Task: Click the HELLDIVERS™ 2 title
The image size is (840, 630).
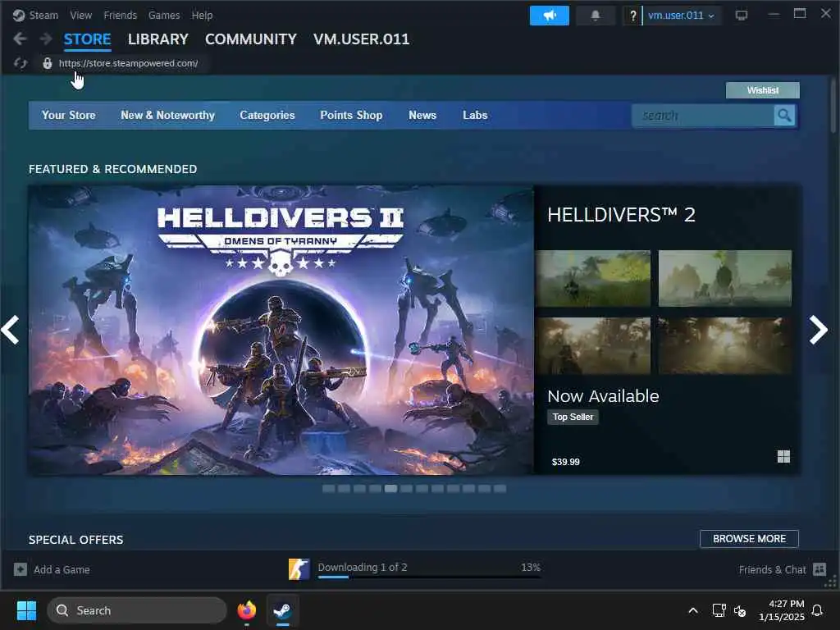Action: pyautogui.click(x=621, y=215)
